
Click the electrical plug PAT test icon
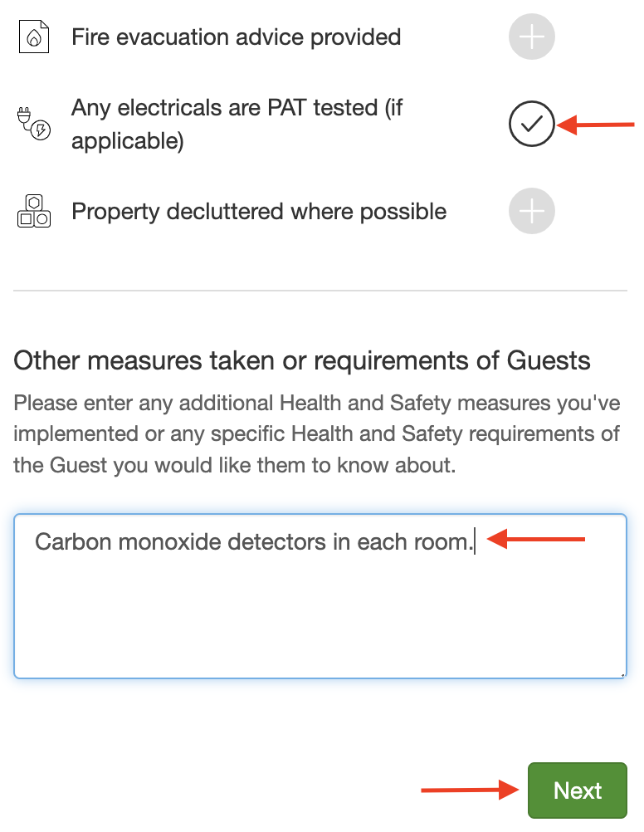[34, 124]
